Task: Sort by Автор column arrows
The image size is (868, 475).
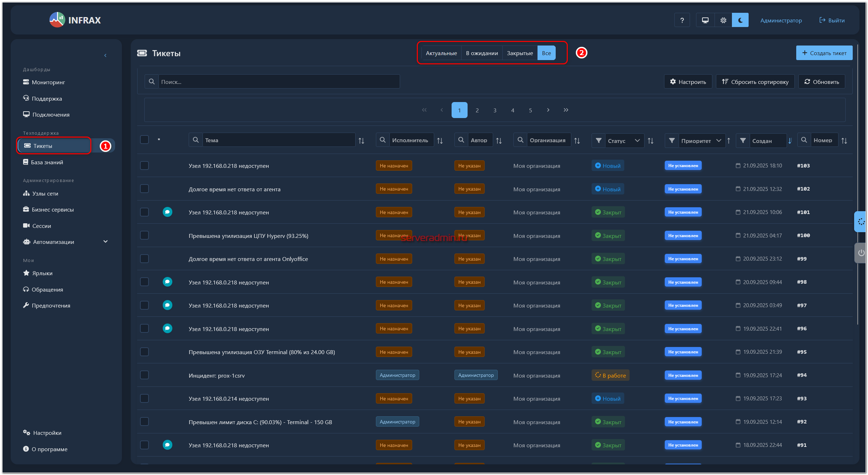Action: tap(499, 141)
